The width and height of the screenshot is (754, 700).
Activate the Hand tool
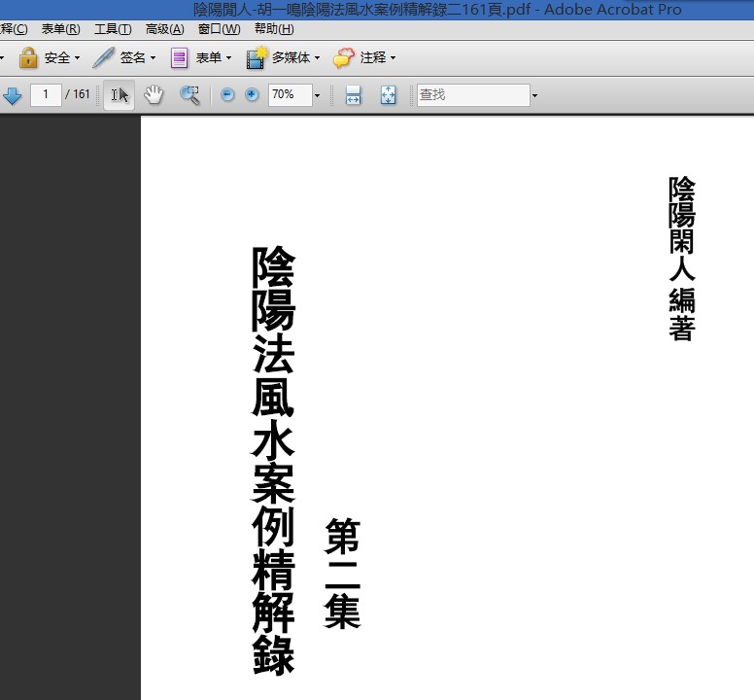(x=154, y=94)
